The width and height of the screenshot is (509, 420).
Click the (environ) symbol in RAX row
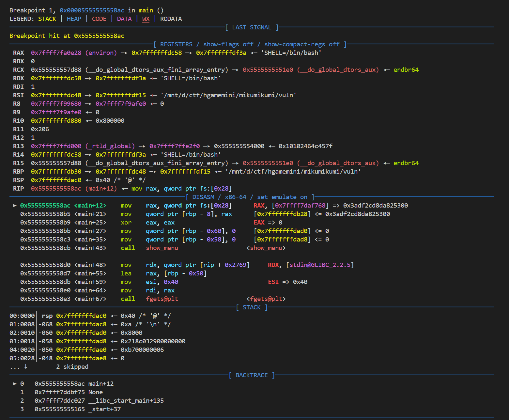tap(101, 53)
